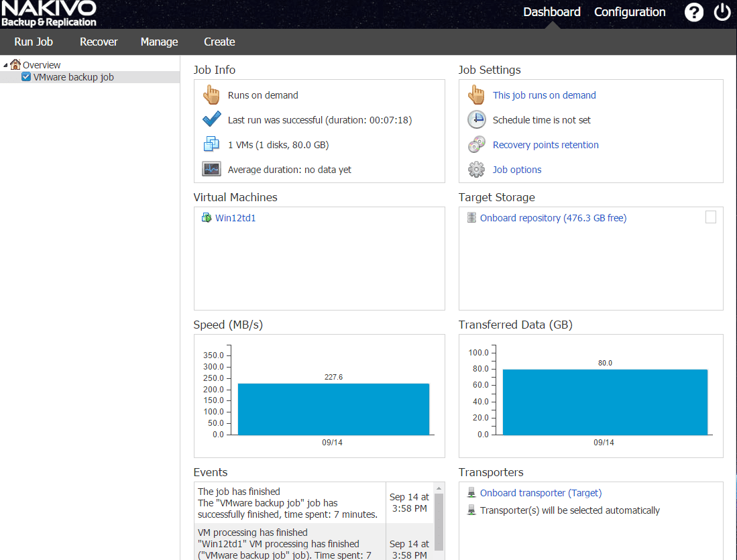Click the This job runs on demand link

coord(544,95)
